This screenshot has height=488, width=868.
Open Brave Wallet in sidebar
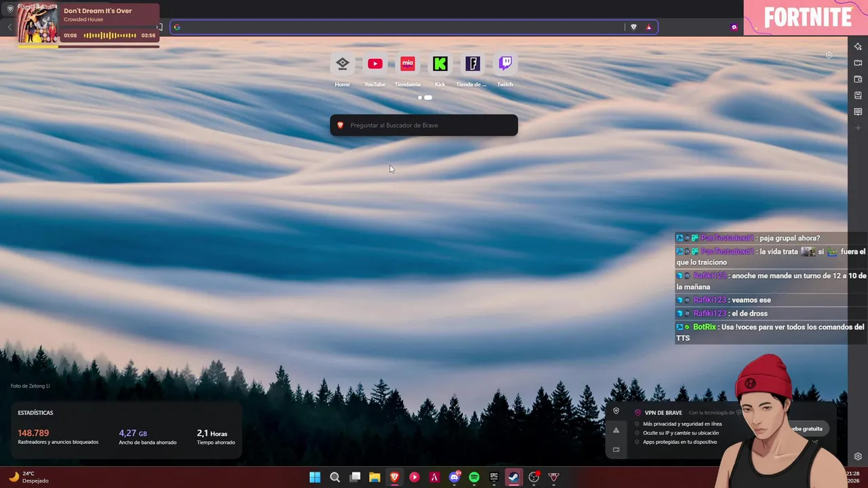(858, 79)
